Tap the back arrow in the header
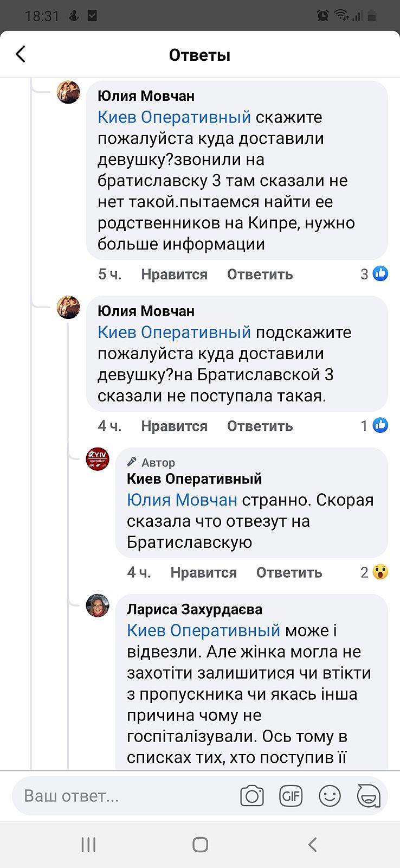Screen dimensions: 400x868 pyautogui.click(x=21, y=54)
